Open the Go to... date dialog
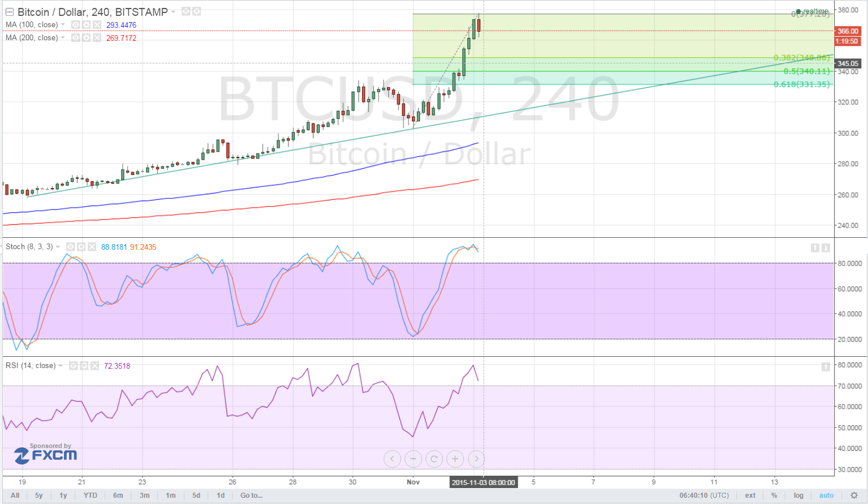This screenshot has width=868, height=504. pyautogui.click(x=251, y=496)
